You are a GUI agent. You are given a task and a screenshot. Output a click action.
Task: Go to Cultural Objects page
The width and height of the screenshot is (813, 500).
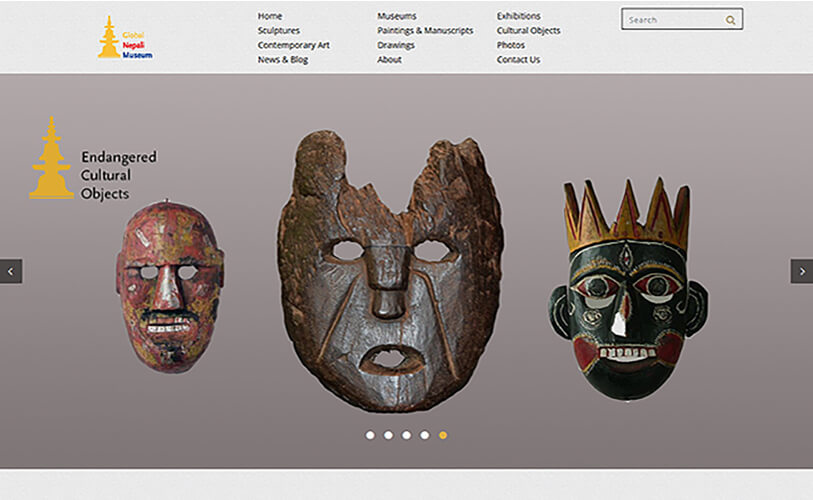pos(528,31)
